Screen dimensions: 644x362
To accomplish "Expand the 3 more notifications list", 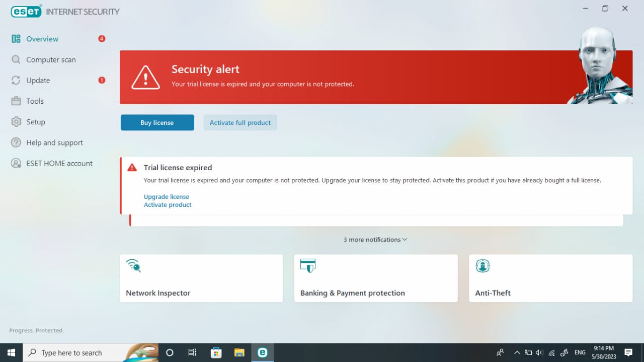I will coord(375,240).
